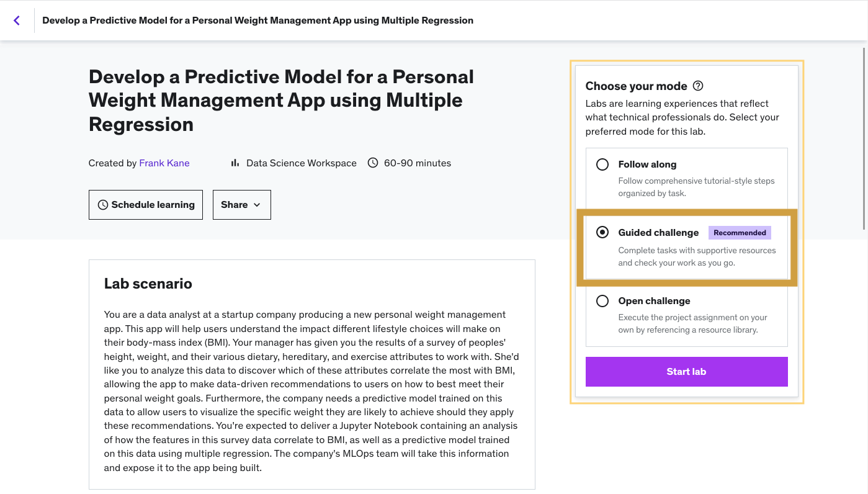
Task: Click the Data Science Workspace label
Action: coord(301,163)
